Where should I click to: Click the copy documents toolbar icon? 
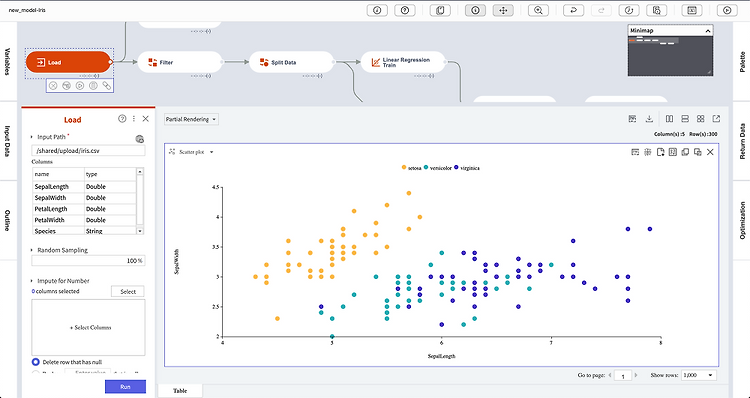click(x=440, y=10)
